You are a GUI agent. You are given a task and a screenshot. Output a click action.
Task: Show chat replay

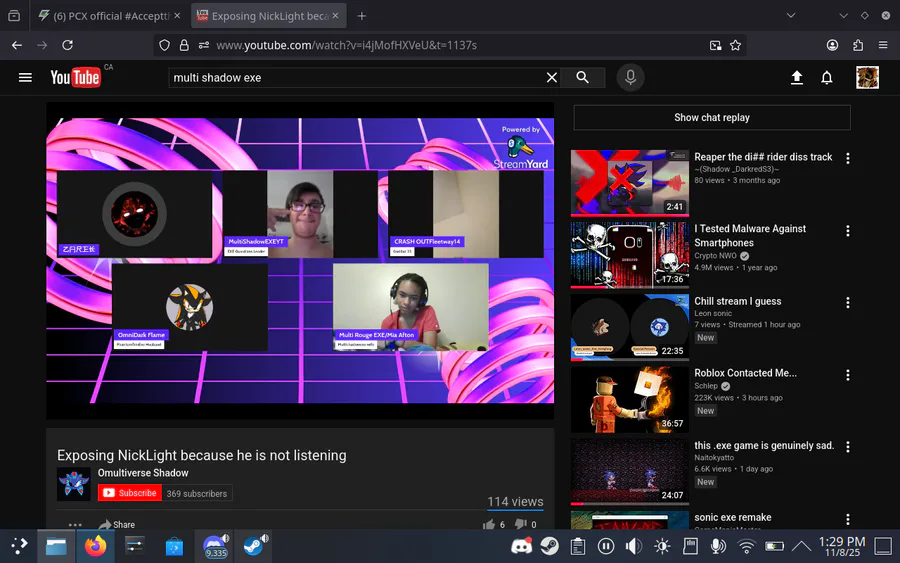[x=712, y=117]
